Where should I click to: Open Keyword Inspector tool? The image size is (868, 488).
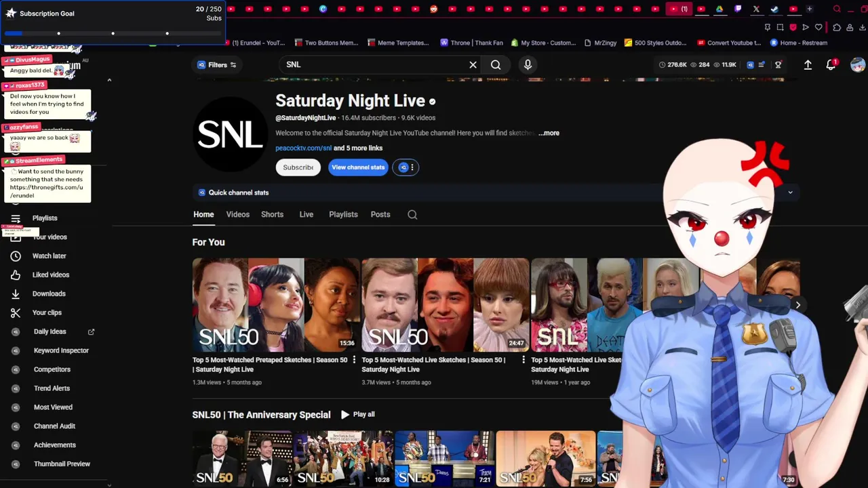(61, 351)
